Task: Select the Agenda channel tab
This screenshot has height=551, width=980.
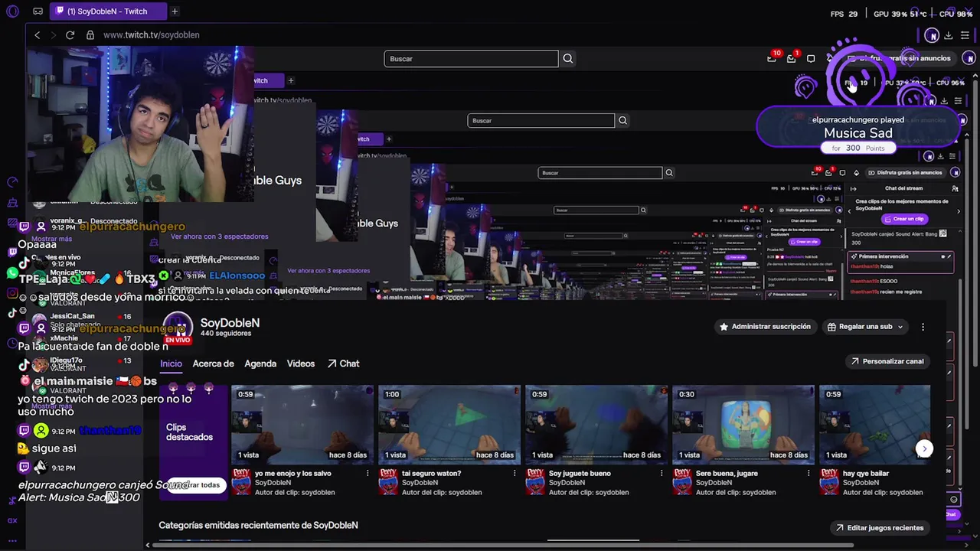Action: click(x=260, y=364)
